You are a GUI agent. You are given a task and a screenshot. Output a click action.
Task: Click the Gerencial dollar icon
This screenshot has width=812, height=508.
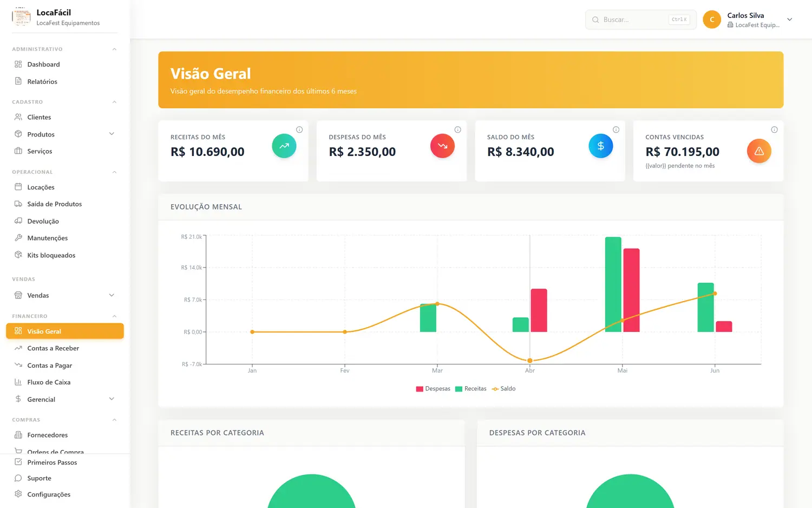18,399
